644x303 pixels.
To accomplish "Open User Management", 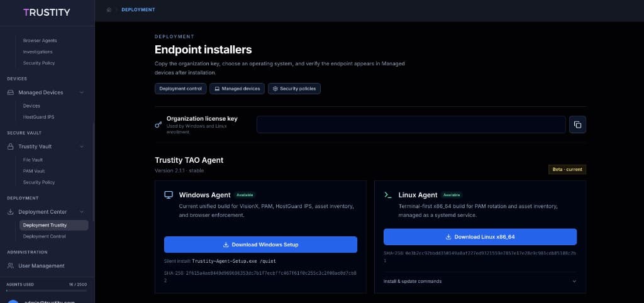I will pos(41,266).
